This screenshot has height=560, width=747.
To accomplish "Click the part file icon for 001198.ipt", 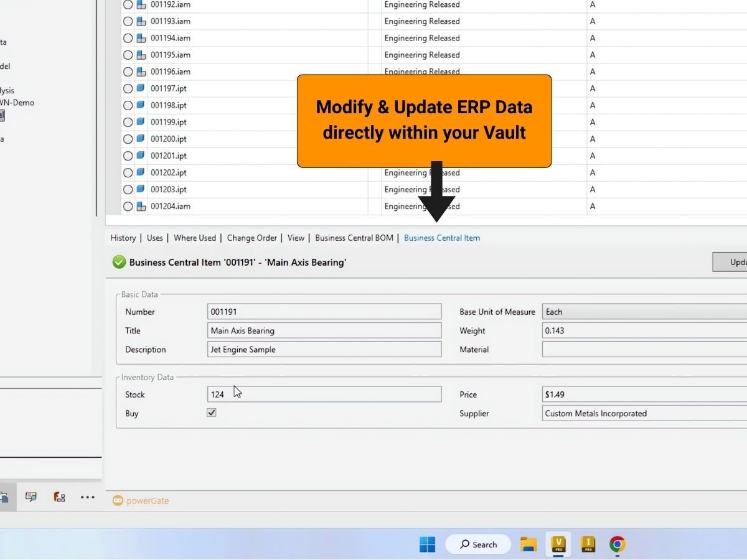I will (x=141, y=105).
